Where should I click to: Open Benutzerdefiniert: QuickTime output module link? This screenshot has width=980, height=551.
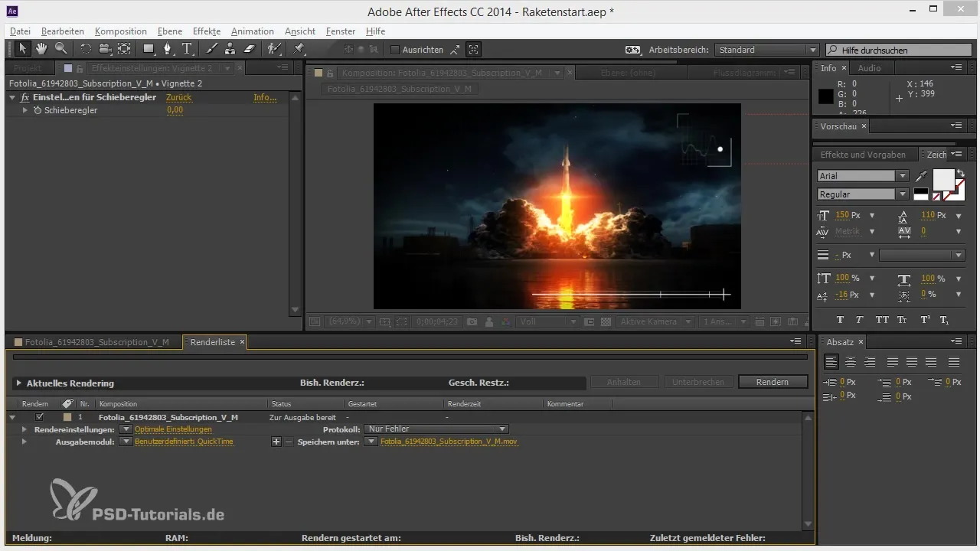tap(184, 442)
